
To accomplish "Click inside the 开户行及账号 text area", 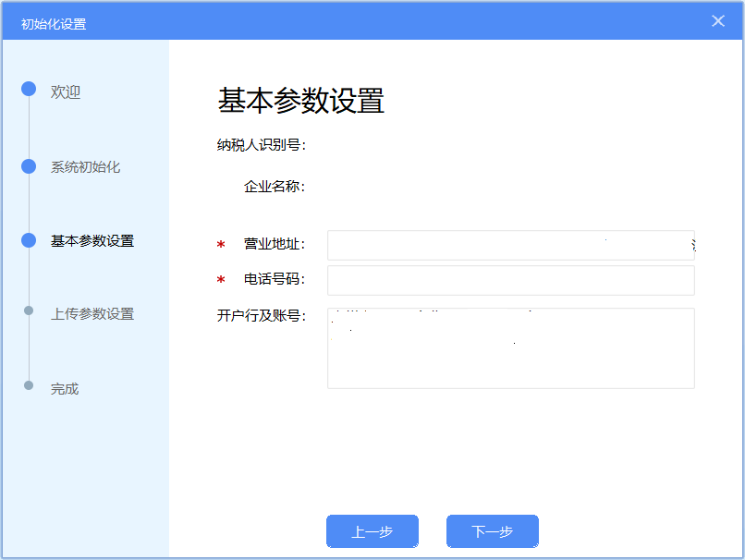I will 510,348.
